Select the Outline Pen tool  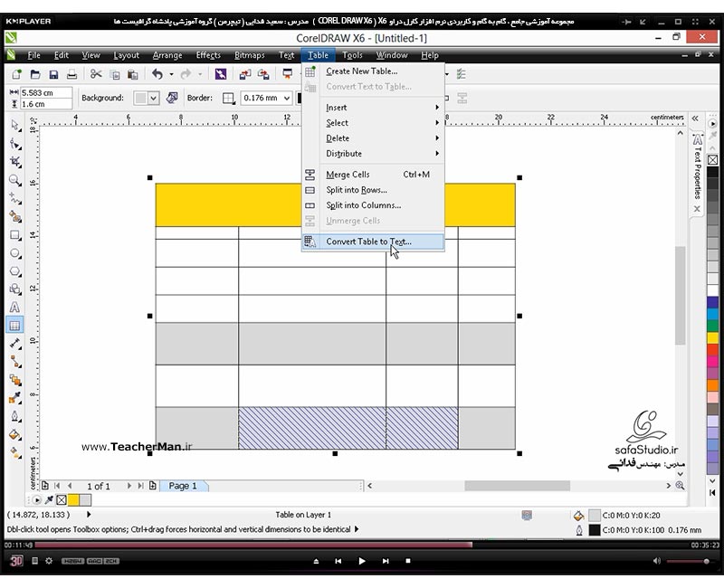tap(15, 416)
